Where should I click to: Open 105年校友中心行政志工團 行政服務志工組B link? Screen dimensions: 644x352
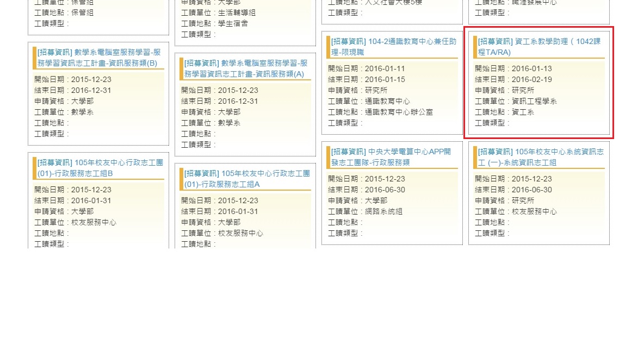(99, 168)
